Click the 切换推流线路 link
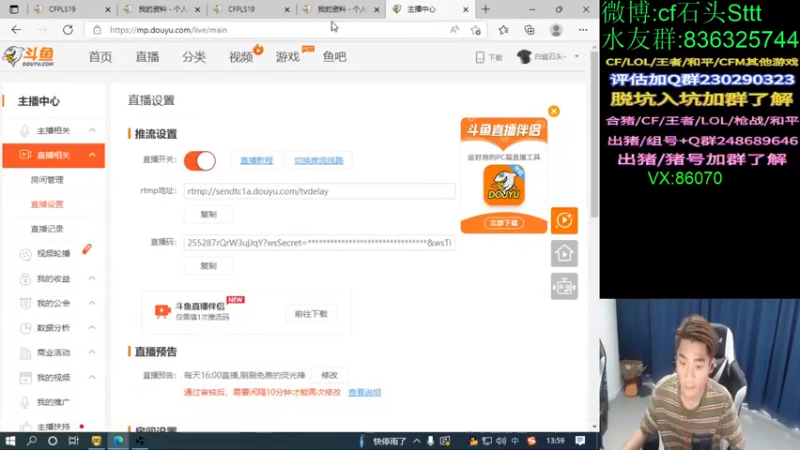Screen dimensions: 800x450 tap(319, 161)
